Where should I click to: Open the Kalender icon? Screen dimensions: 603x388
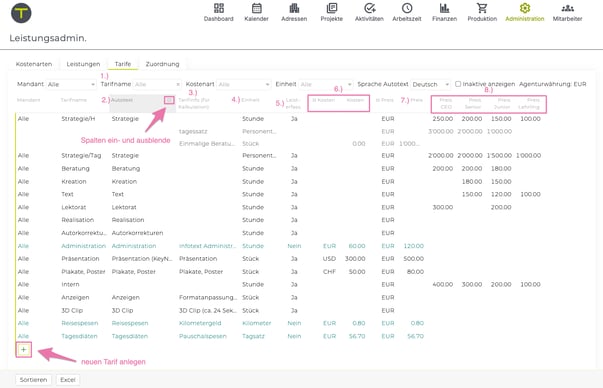pyautogui.click(x=257, y=8)
